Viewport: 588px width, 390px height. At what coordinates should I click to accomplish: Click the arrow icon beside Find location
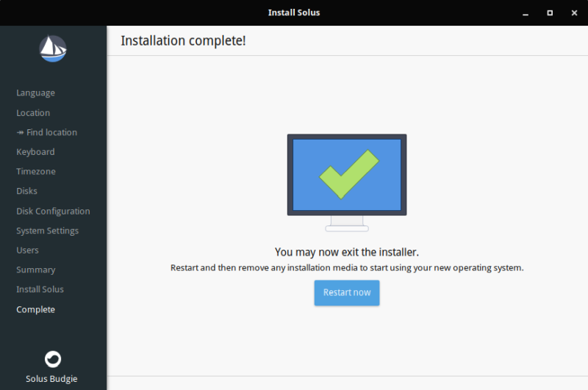coord(21,133)
